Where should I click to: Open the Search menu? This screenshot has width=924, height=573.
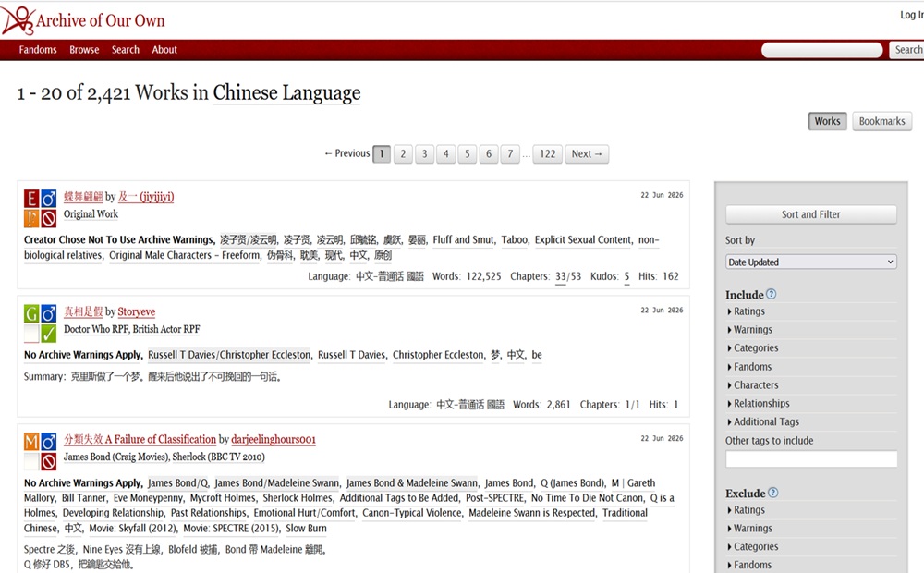click(x=126, y=50)
